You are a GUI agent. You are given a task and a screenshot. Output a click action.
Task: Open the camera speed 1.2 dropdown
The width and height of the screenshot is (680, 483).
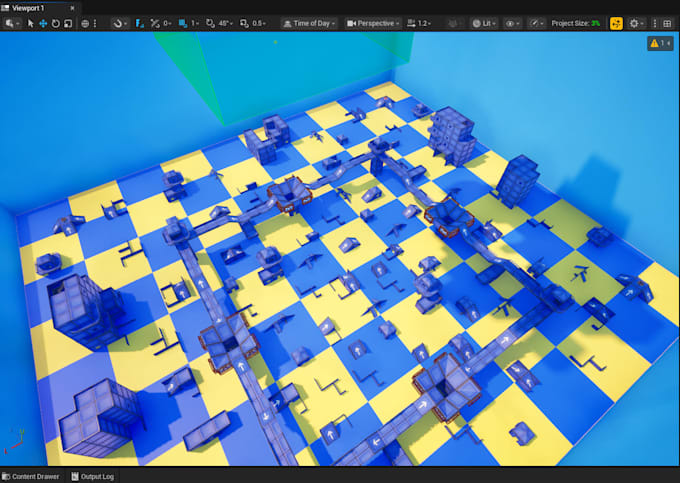pyautogui.click(x=419, y=23)
